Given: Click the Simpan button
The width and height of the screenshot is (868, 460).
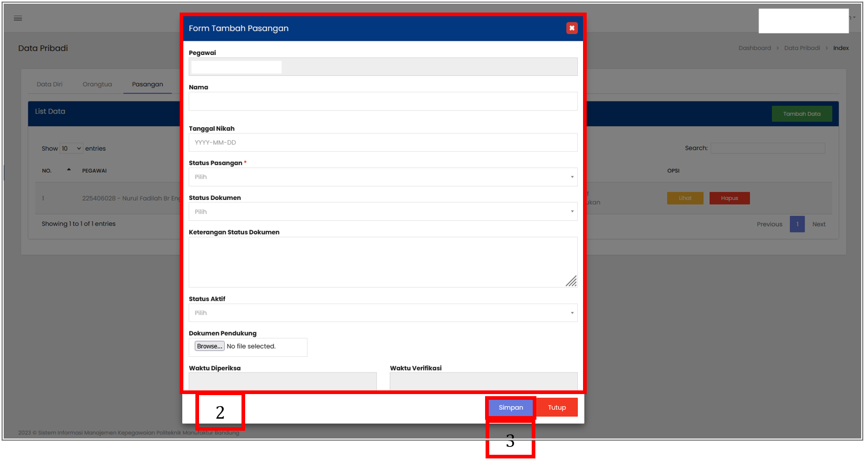Looking at the screenshot, I should pyautogui.click(x=510, y=408).
